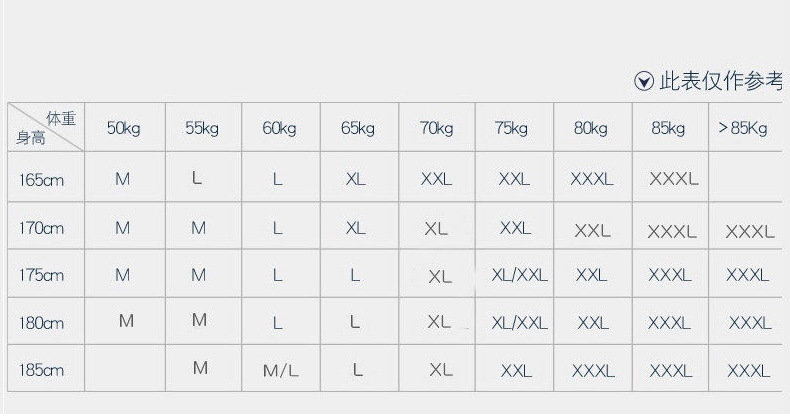Click the M/L cell in the 185cm row
Viewport: 790px width, 416px height.
(x=280, y=370)
